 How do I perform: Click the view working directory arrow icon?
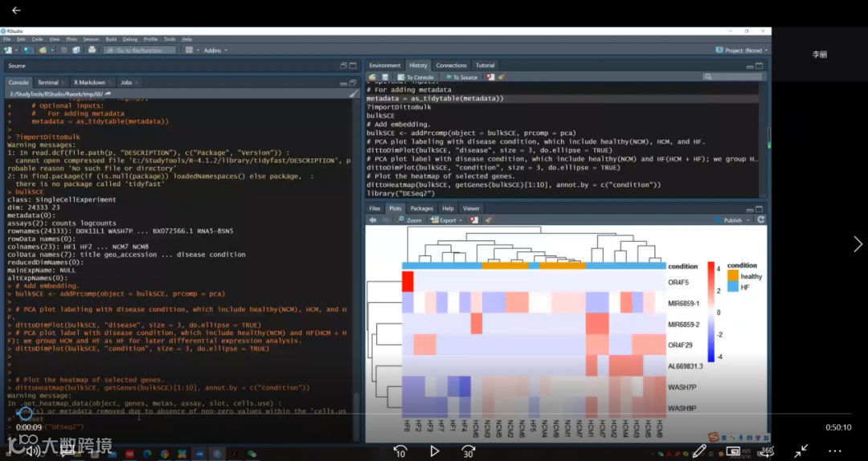108,93
